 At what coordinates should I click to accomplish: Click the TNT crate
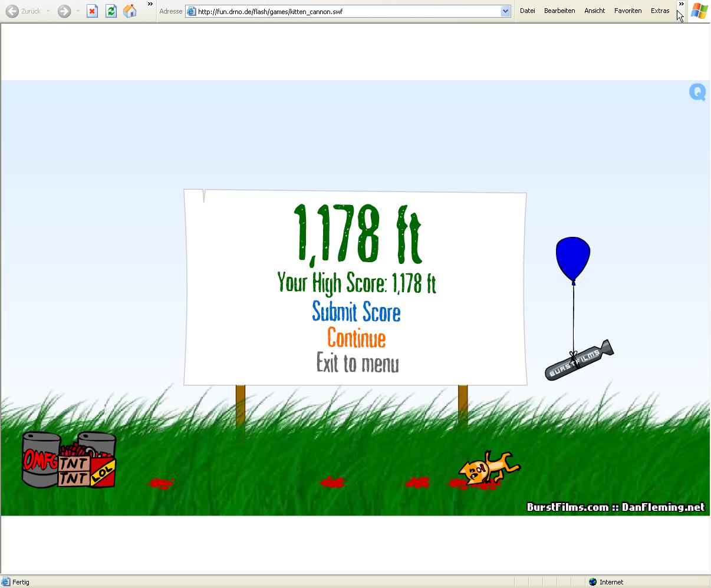coord(73,471)
